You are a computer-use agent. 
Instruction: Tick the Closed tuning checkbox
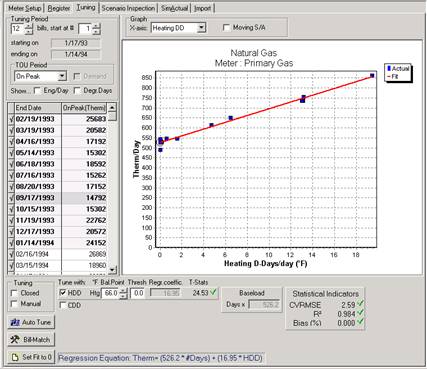pyautogui.click(x=14, y=293)
